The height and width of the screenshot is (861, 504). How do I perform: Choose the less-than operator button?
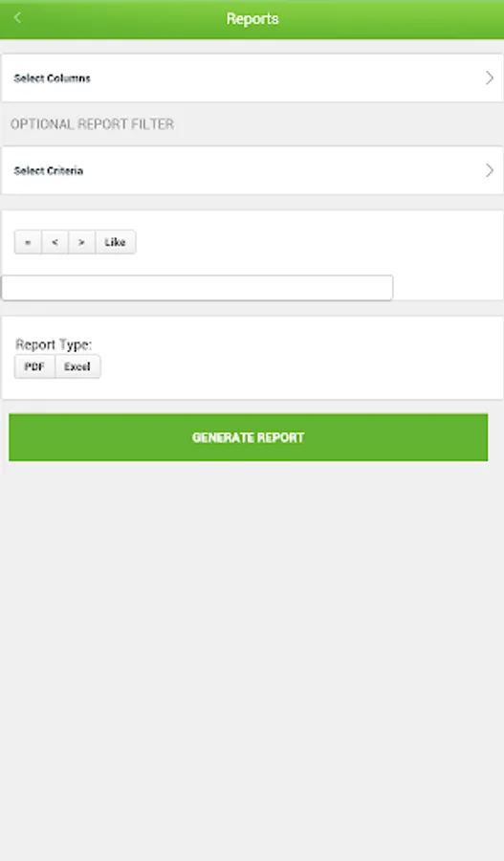click(55, 242)
